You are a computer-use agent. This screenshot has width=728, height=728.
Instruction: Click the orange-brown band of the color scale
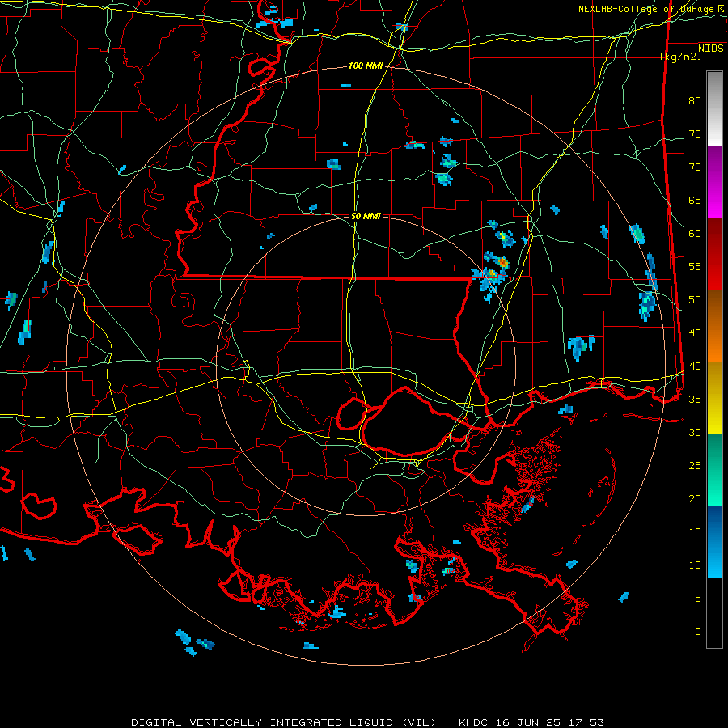[x=714, y=325]
